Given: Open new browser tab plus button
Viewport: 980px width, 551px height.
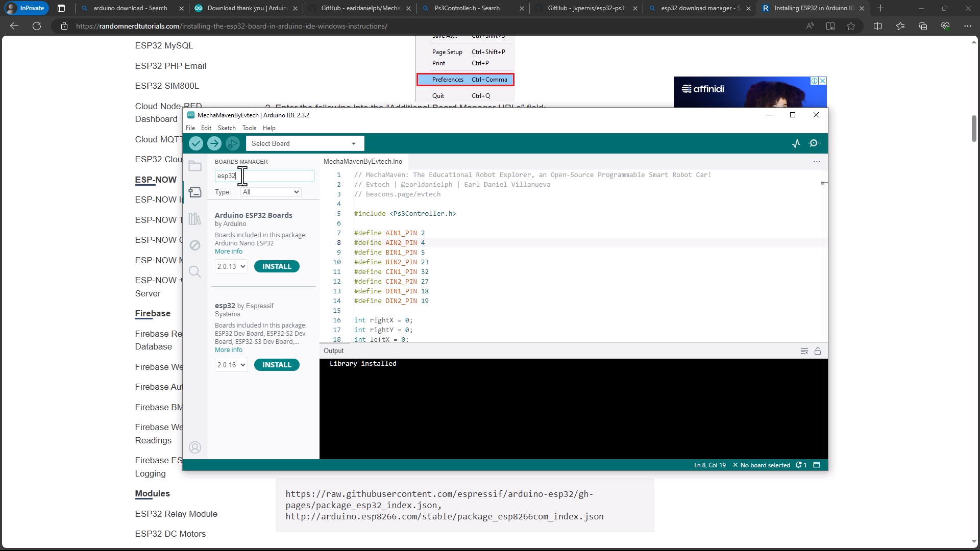Looking at the screenshot, I should 880,8.
